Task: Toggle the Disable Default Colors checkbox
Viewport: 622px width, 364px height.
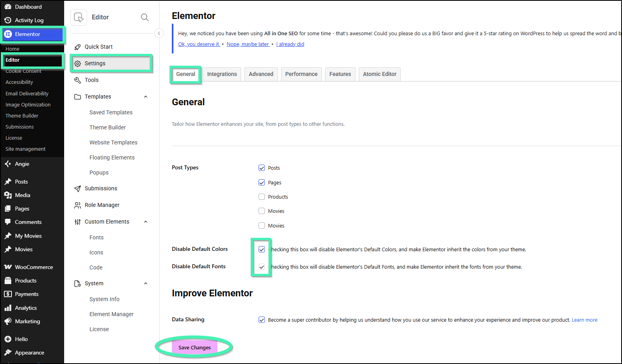Action: (262, 249)
